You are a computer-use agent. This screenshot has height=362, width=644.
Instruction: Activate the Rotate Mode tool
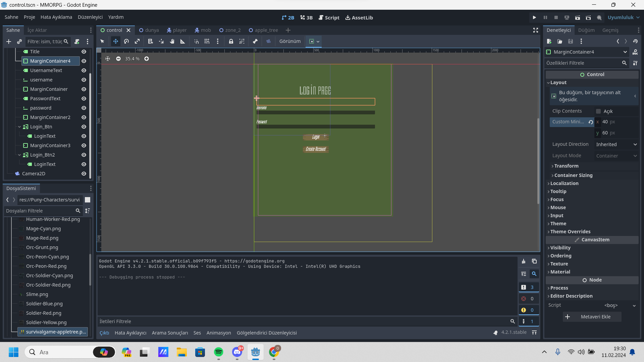click(x=126, y=41)
